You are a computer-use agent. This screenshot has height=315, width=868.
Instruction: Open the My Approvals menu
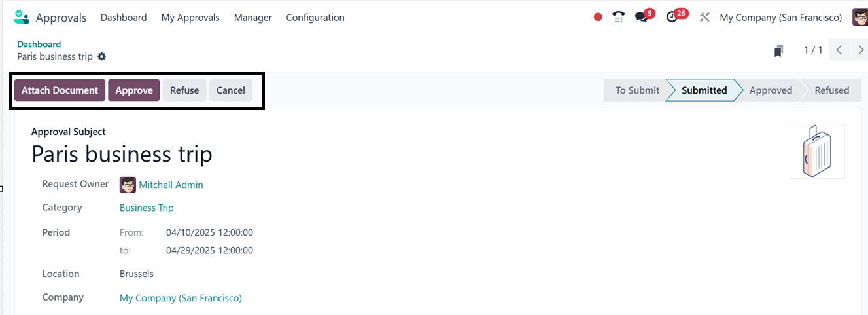(x=190, y=18)
